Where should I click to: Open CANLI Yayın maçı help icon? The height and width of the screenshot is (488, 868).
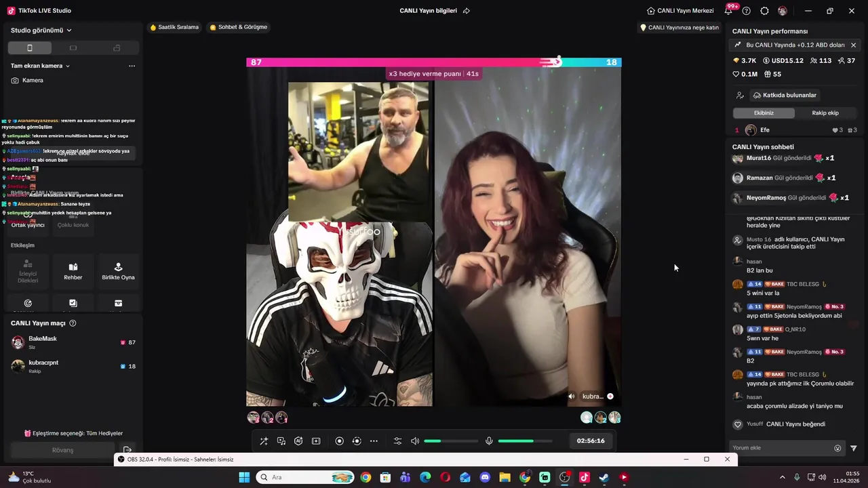point(73,323)
